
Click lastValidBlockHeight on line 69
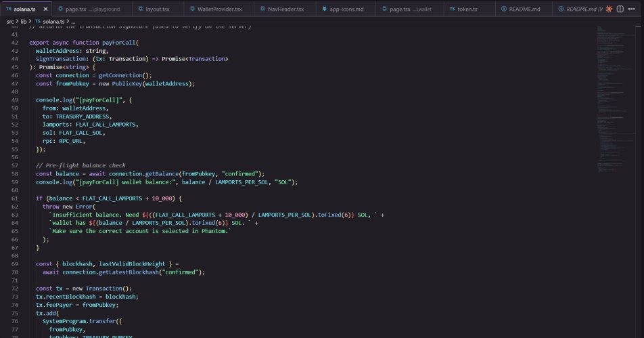132,264
